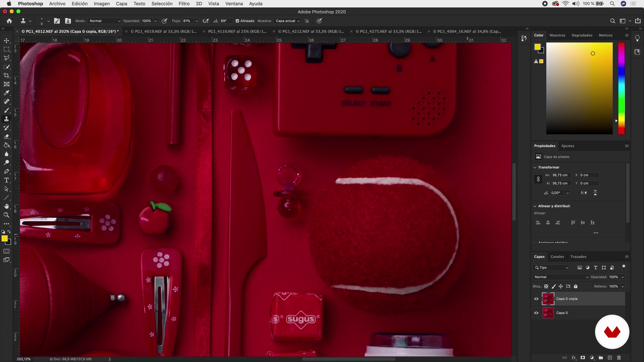The height and width of the screenshot is (362, 644).
Task: Open the Modo blending dropdown
Action: [104, 21]
